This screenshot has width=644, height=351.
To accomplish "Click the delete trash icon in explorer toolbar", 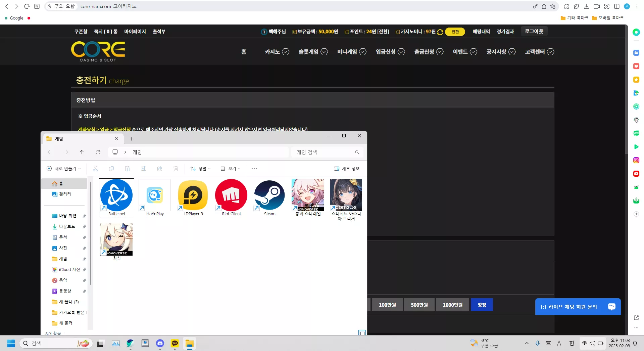I will pos(176,169).
